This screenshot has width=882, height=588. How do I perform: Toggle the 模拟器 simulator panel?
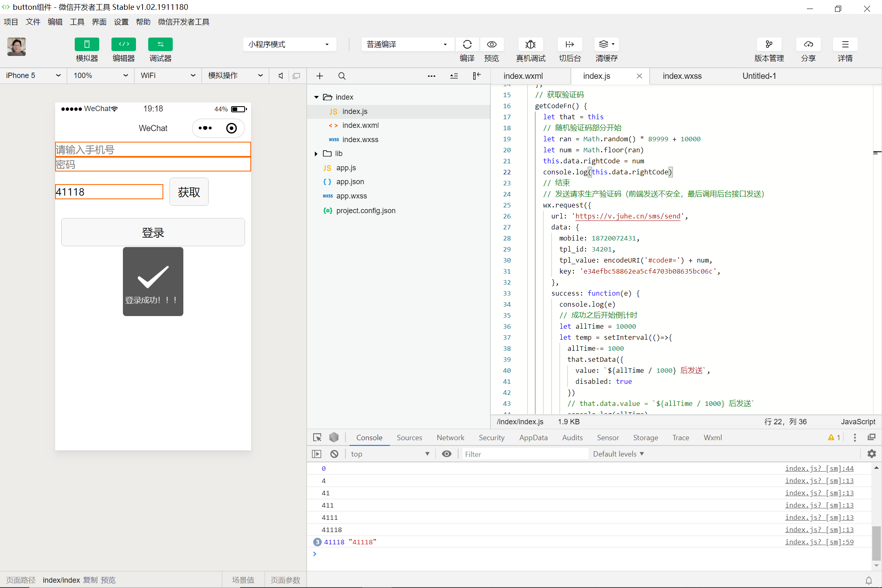click(x=87, y=44)
